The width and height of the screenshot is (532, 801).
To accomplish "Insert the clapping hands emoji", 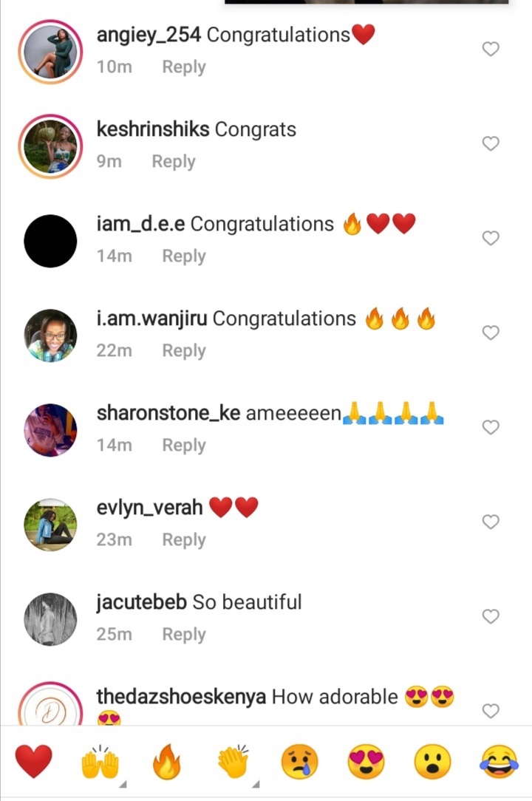I will (x=233, y=762).
